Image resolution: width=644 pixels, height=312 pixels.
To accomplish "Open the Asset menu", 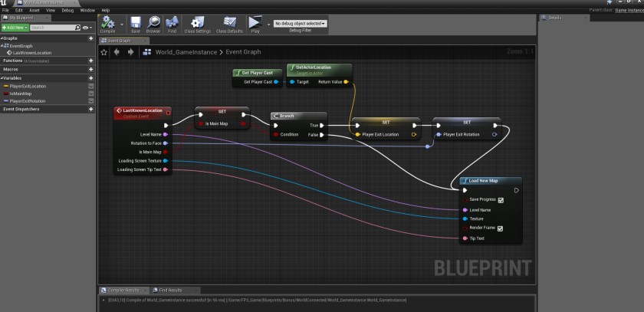I will [x=34, y=11].
